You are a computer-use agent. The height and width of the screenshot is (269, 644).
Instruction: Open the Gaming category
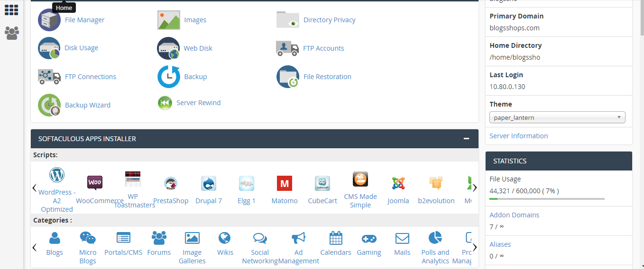pos(369,244)
